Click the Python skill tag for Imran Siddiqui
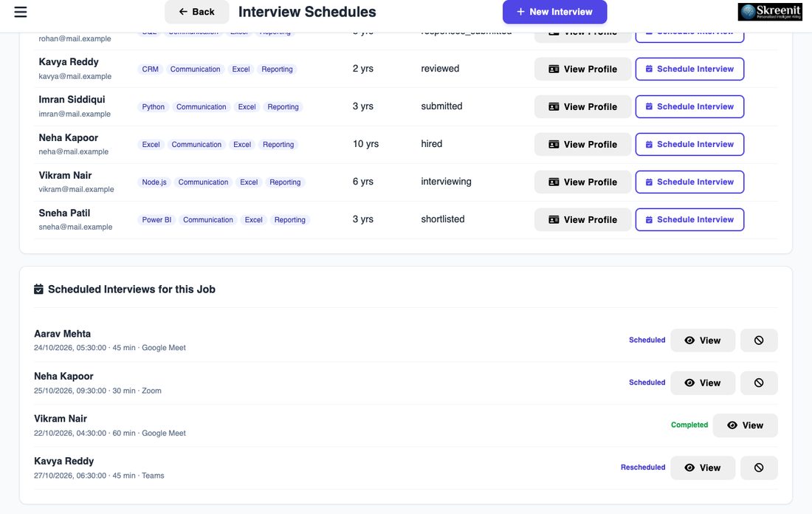812x514 pixels. [x=154, y=107]
